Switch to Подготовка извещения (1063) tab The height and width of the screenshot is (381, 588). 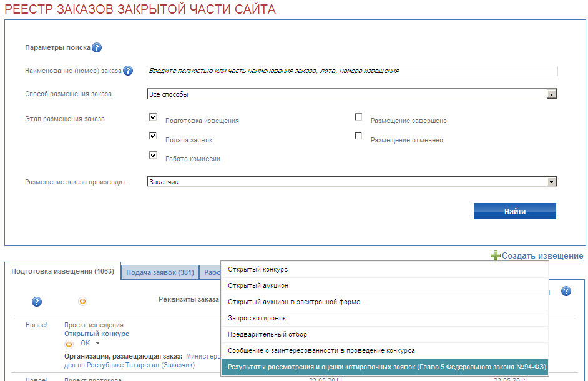point(62,271)
